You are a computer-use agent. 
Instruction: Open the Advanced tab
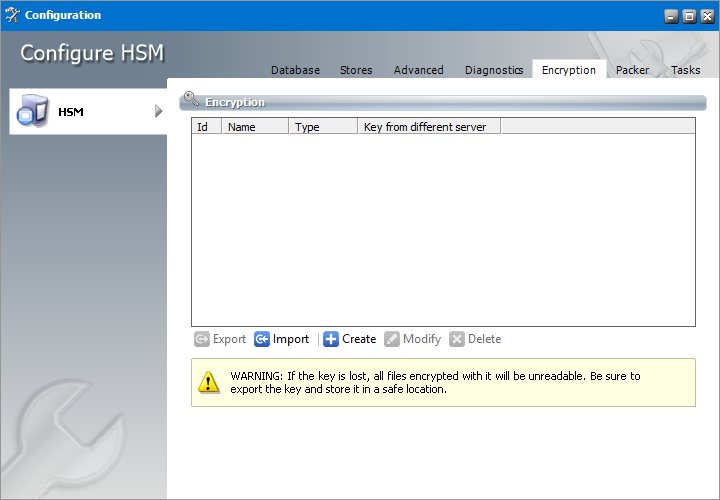point(418,70)
